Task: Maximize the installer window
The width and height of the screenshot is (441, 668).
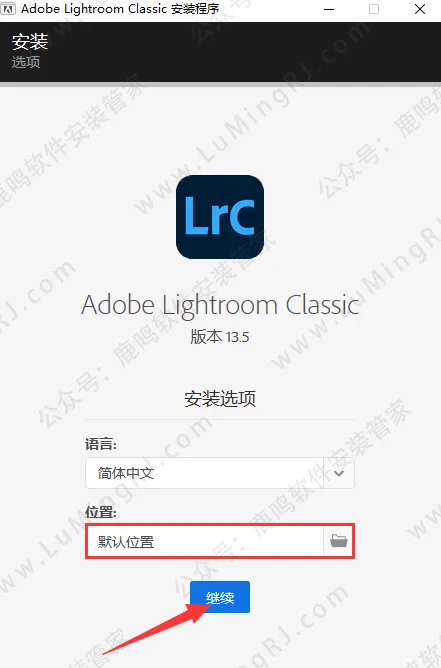Action: (374, 9)
